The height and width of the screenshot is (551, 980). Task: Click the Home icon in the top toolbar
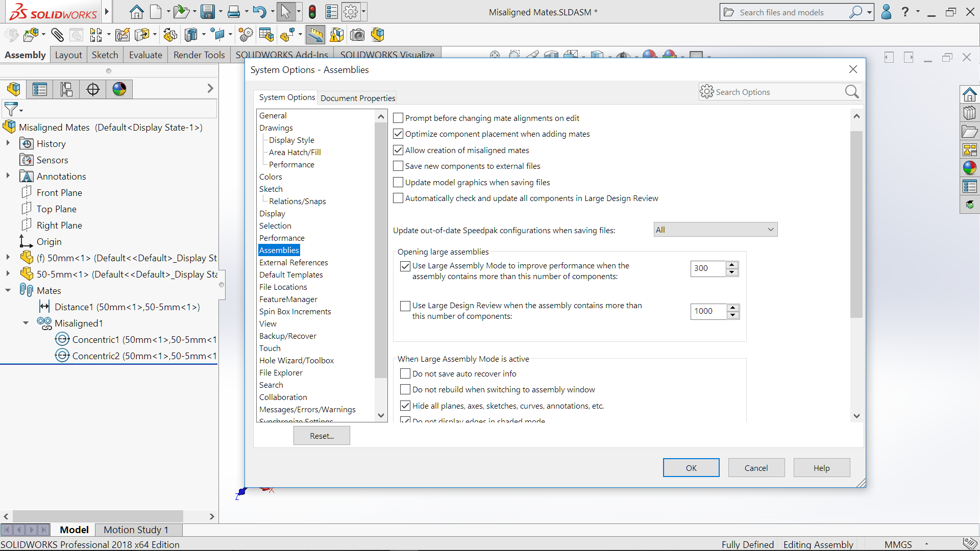(136, 12)
